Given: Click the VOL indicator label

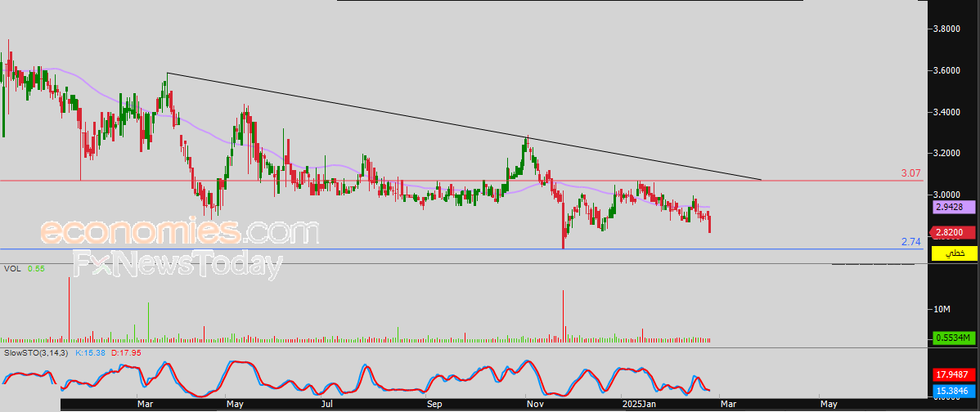Looking at the screenshot, I should [12, 268].
